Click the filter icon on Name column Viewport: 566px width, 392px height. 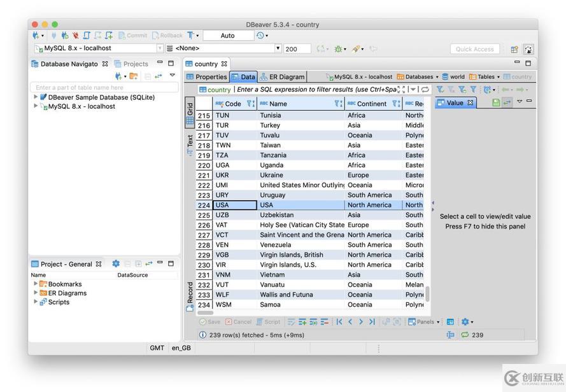(337, 104)
